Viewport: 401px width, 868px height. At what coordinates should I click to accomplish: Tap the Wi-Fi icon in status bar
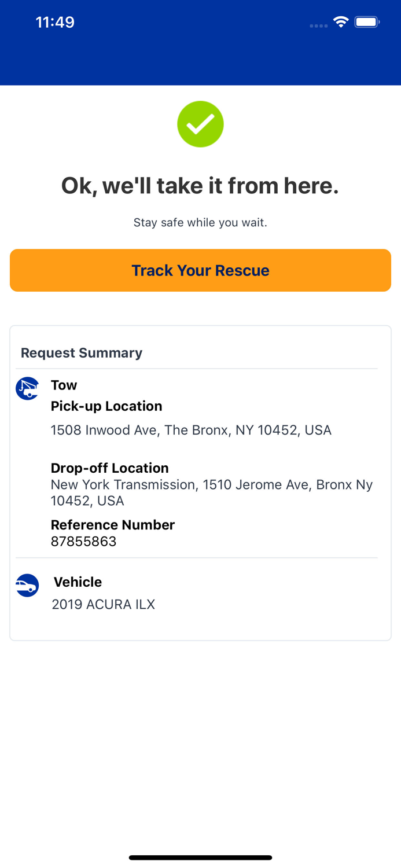[340, 21]
